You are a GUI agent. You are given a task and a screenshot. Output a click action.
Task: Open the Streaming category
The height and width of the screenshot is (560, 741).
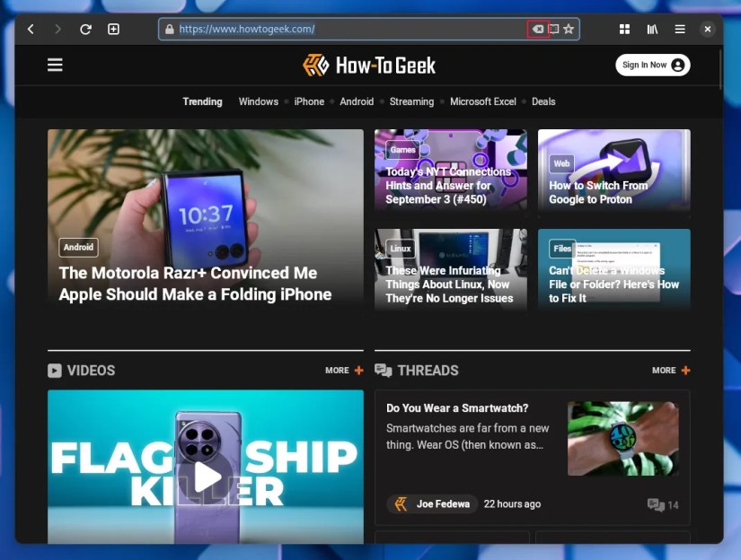pyautogui.click(x=411, y=101)
